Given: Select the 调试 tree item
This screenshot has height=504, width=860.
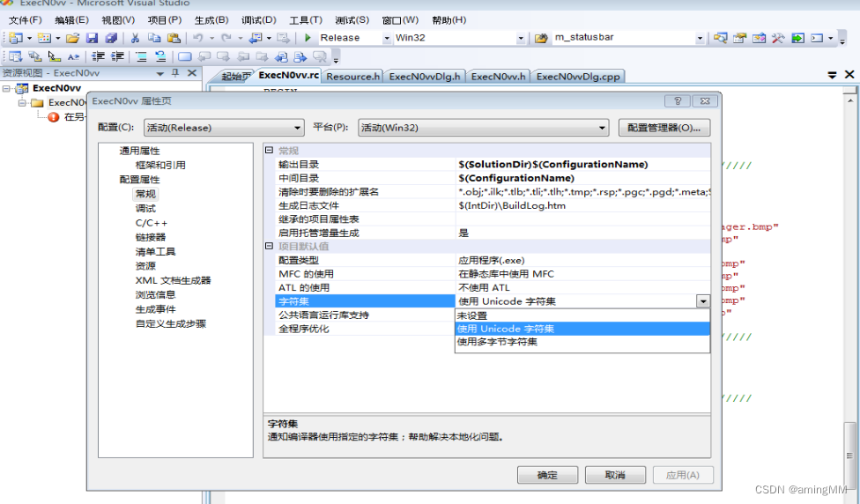Looking at the screenshot, I should 145,209.
